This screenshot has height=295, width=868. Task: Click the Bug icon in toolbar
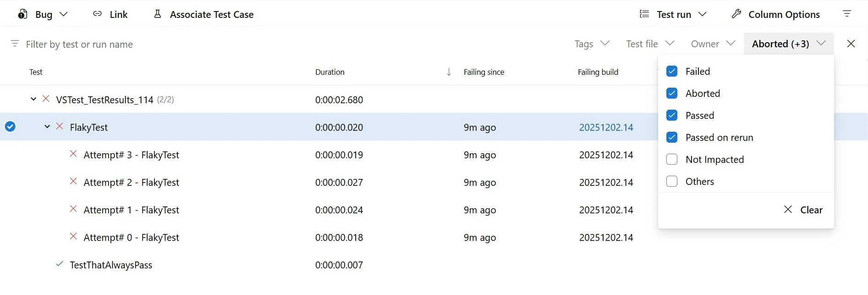point(23,14)
